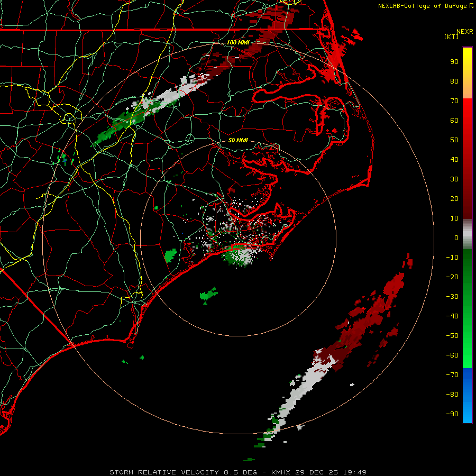Click the 50 NMI range ring label

237,140
